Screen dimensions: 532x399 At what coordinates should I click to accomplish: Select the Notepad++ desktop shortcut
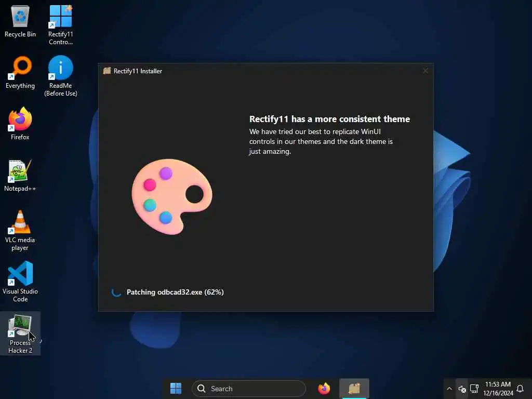[x=20, y=175]
